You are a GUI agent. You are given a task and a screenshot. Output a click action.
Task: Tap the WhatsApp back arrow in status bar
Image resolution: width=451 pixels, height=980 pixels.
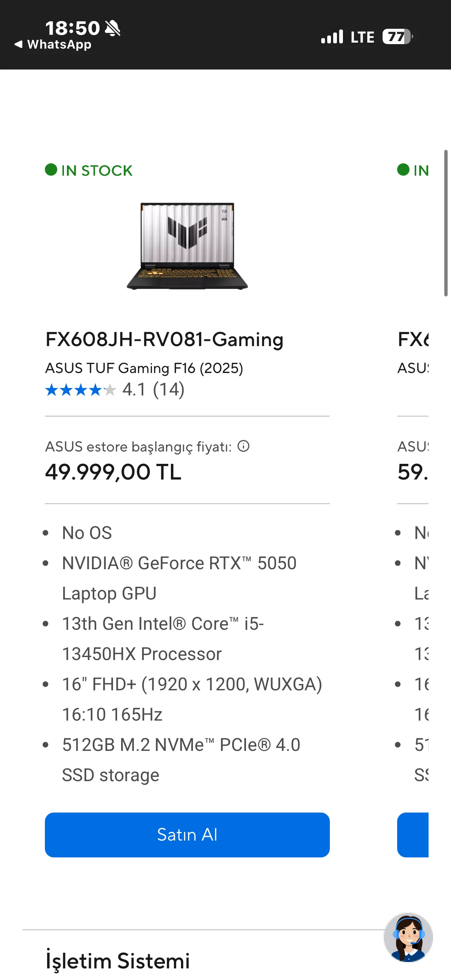point(18,44)
